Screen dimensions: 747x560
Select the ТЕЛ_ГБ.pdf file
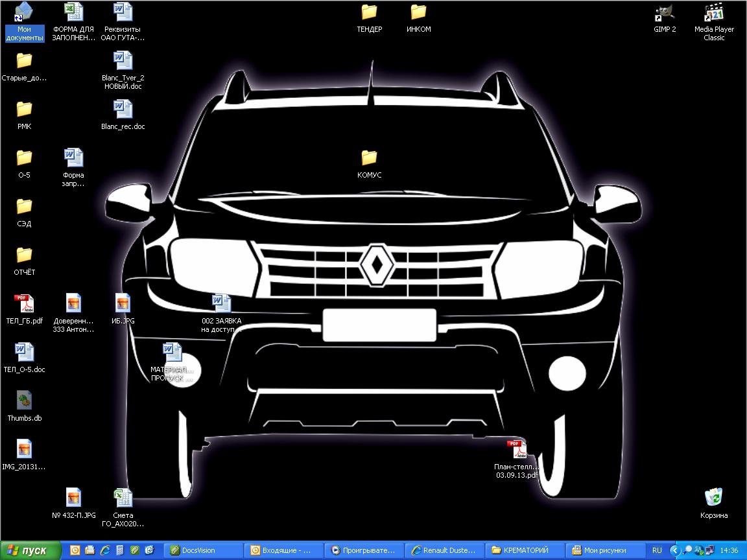click(x=24, y=310)
